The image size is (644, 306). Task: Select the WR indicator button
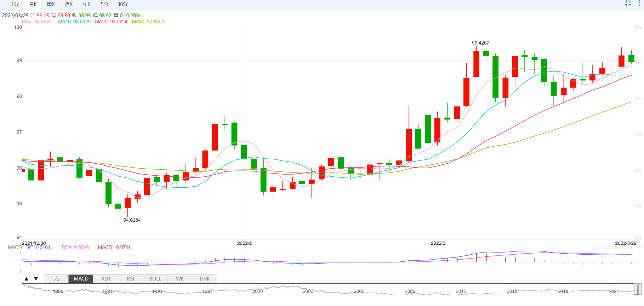pos(180,279)
